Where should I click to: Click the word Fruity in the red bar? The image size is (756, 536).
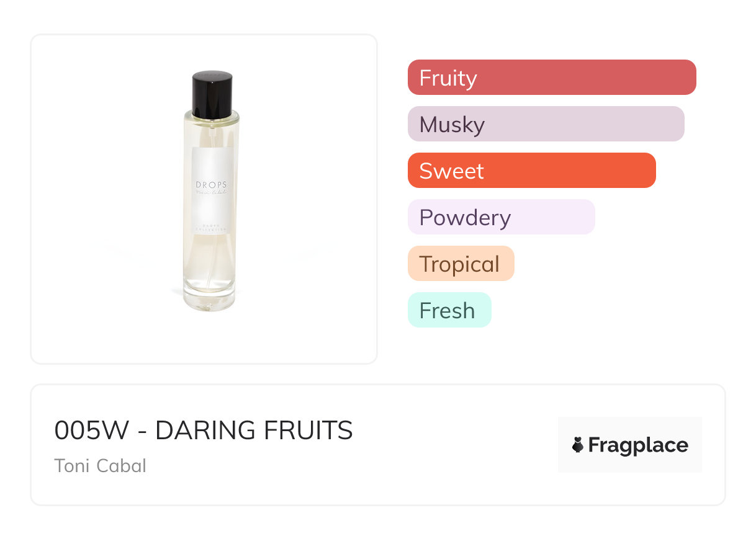pyautogui.click(x=448, y=78)
